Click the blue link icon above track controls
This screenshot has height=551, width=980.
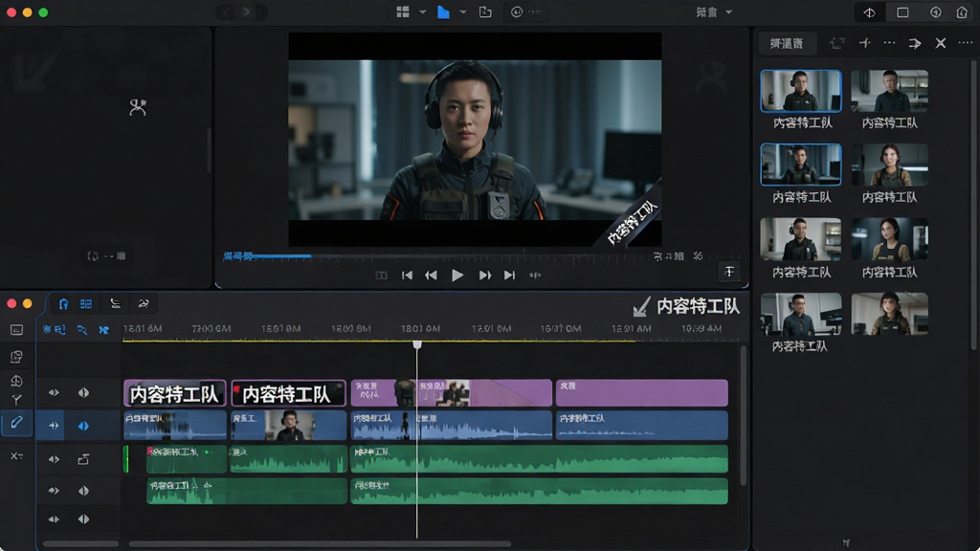[x=82, y=329]
